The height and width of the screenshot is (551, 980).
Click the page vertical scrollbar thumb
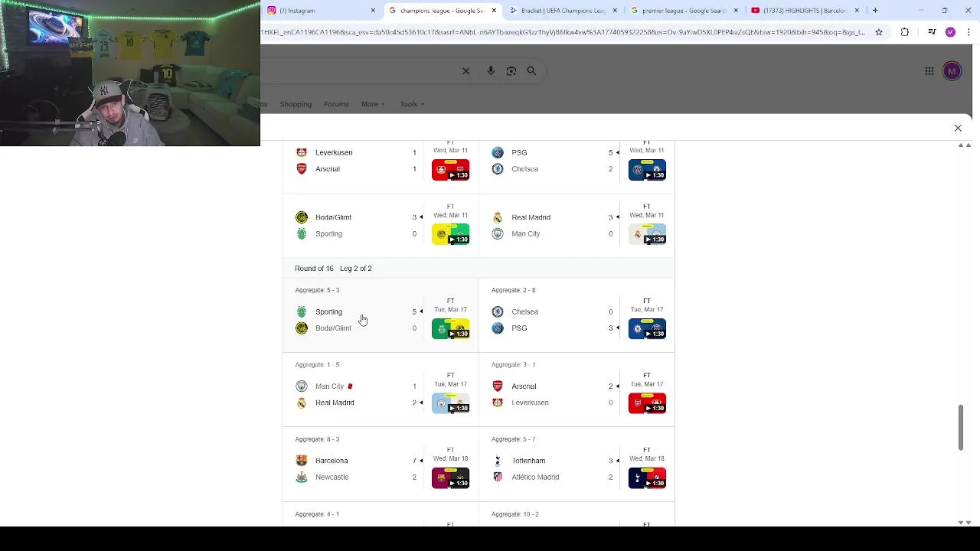(961, 428)
